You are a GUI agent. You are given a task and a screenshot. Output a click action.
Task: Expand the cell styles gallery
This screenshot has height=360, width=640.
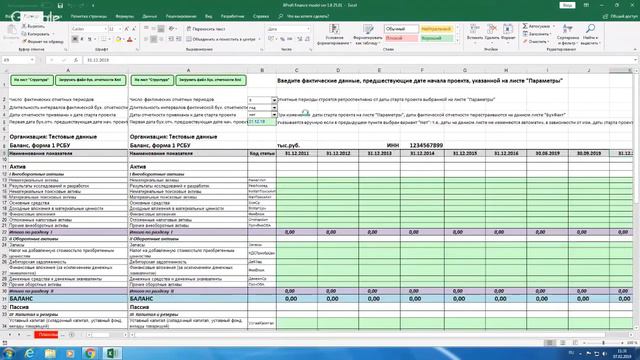click(457, 41)
